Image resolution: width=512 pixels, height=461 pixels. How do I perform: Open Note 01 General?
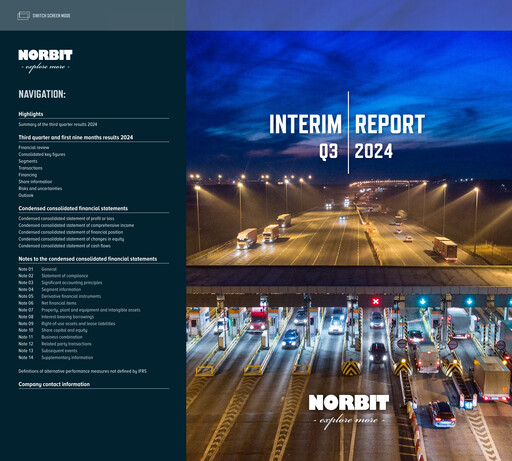point(37,269)
